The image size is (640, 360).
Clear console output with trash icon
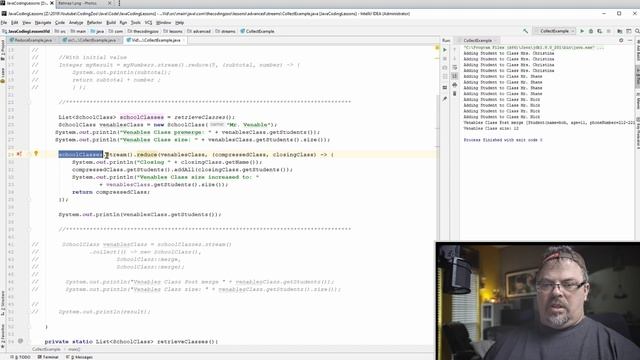tap(455, 93)
